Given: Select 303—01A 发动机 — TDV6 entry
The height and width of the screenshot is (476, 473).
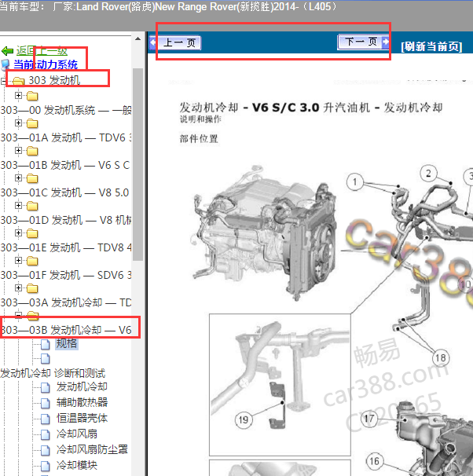Looking at the screenshot, I should (65, 137).
